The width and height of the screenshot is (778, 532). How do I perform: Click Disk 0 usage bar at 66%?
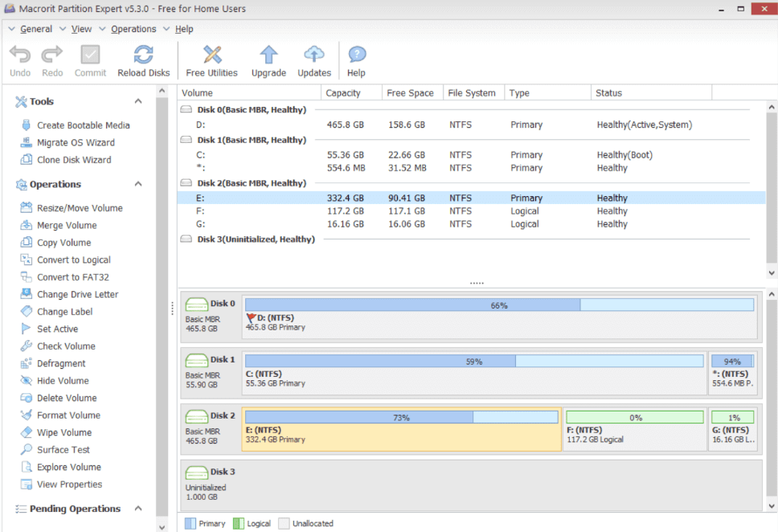499,305
